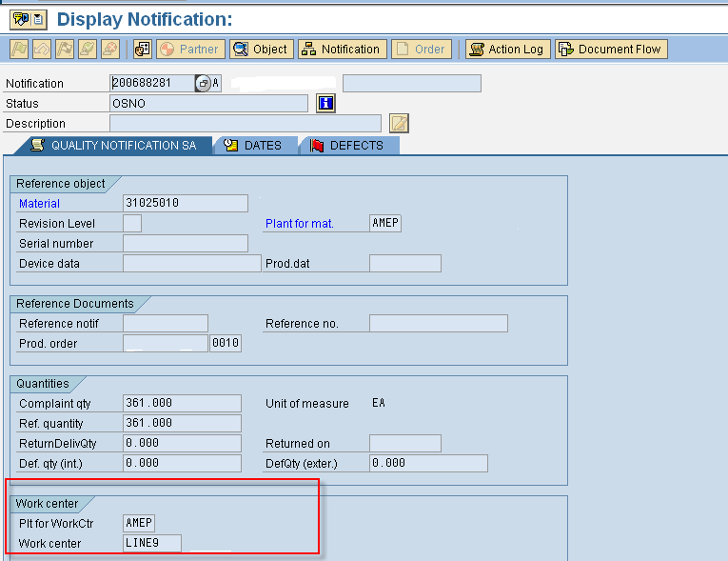Click the Reference notif field

pyautogui.click(x=166, y=323)
